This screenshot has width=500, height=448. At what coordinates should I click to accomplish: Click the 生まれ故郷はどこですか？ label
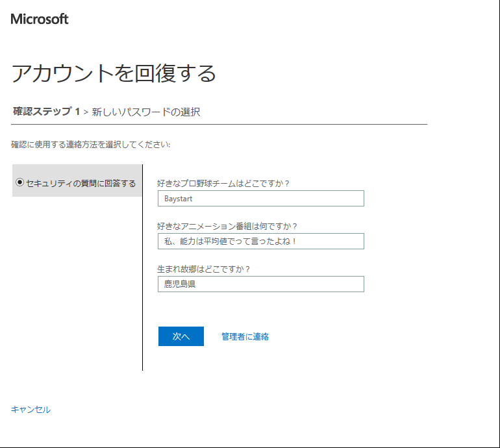click(x=203, y=269)
